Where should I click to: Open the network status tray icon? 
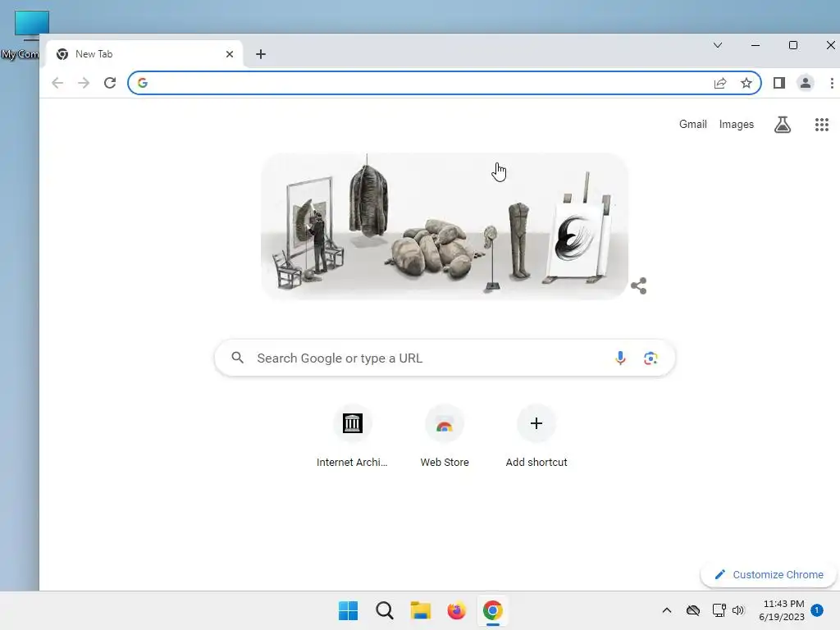[x=719, y=610]
